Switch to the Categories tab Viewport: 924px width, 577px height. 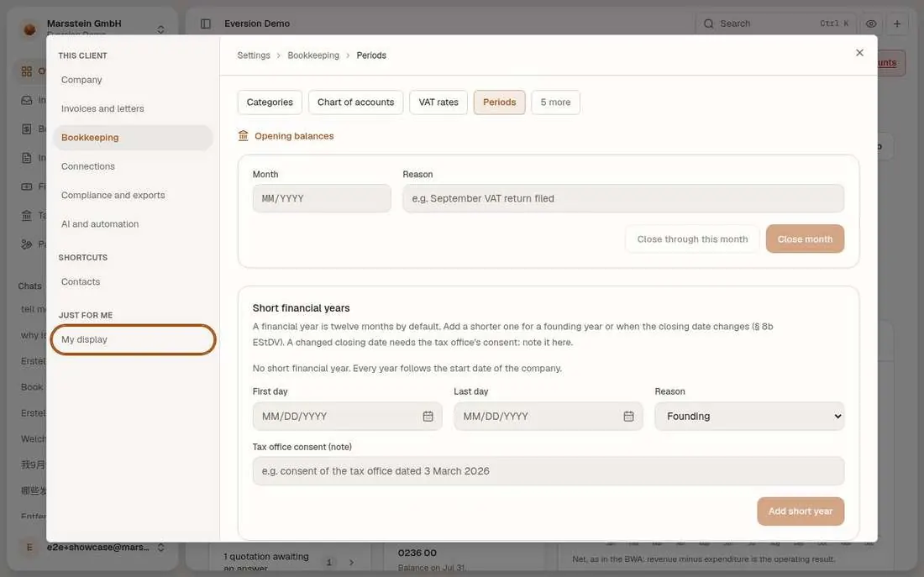click(270, 102)
